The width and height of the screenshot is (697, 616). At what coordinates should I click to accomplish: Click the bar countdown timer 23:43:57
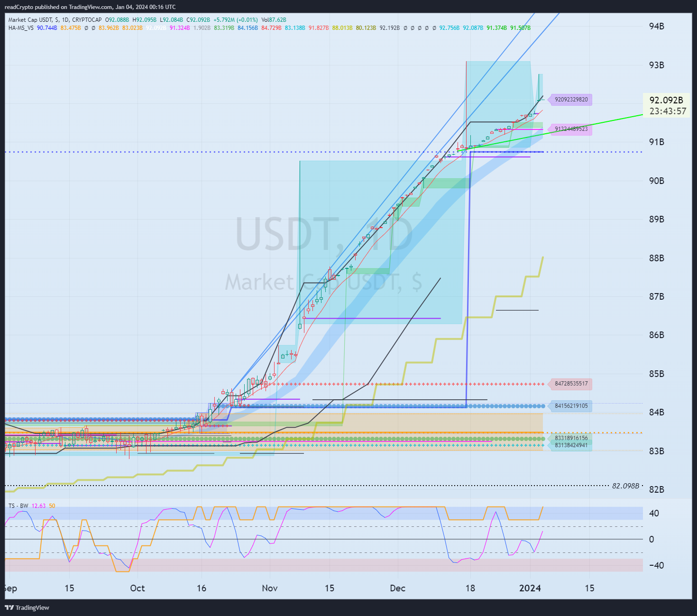[x=668, y=111]
